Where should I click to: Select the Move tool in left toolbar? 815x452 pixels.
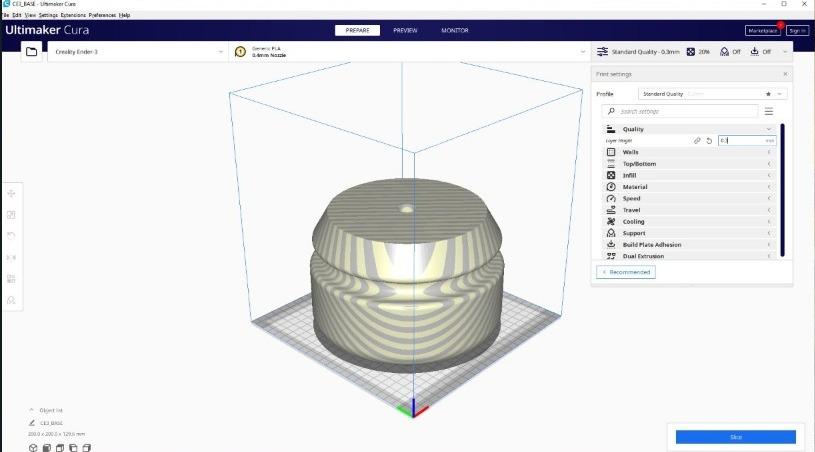pos(11,193)
